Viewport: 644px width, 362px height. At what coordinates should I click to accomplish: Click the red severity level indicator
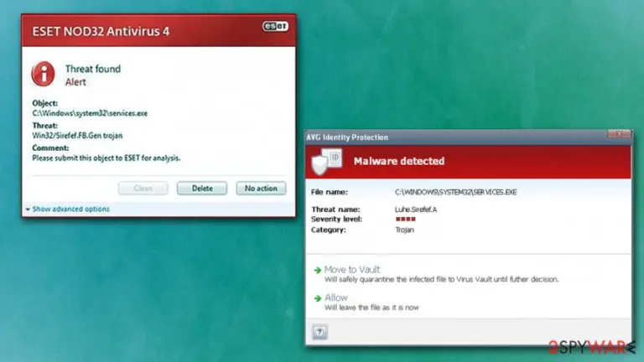(x=405, y=220)
